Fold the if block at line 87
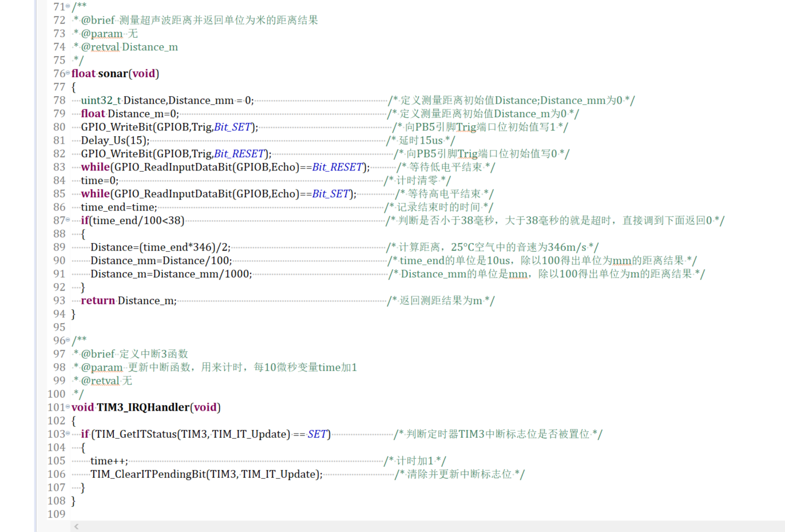The width and height of the screenshot is (785, 532). pyautogui.click(x=68, y=220)
